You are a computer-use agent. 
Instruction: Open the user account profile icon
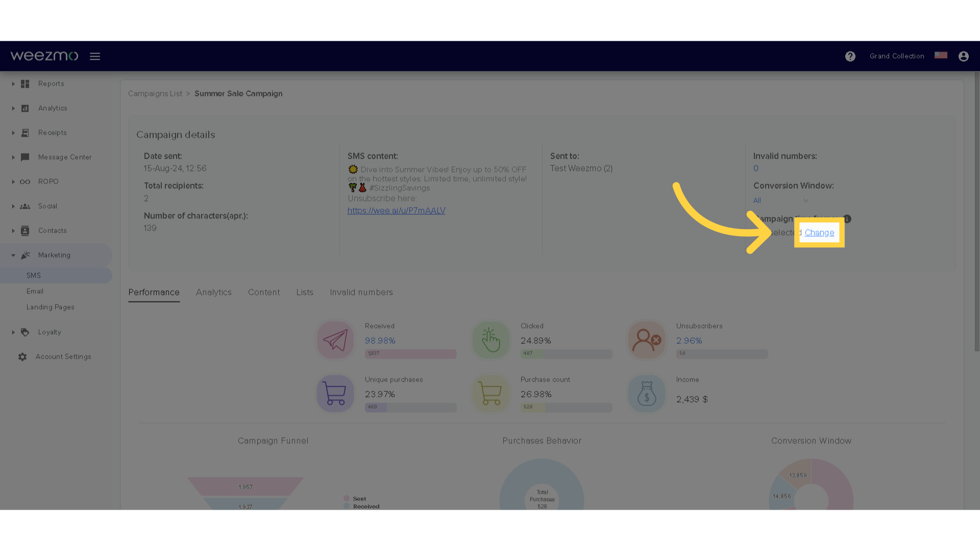[x=963, y=56]
